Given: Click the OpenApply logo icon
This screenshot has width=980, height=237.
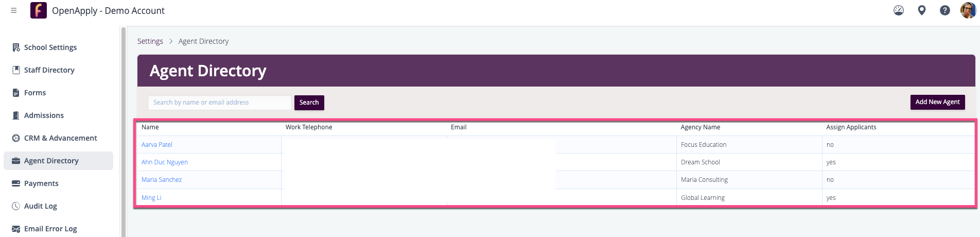Looking at the screenshot, I should coord(39,10).
